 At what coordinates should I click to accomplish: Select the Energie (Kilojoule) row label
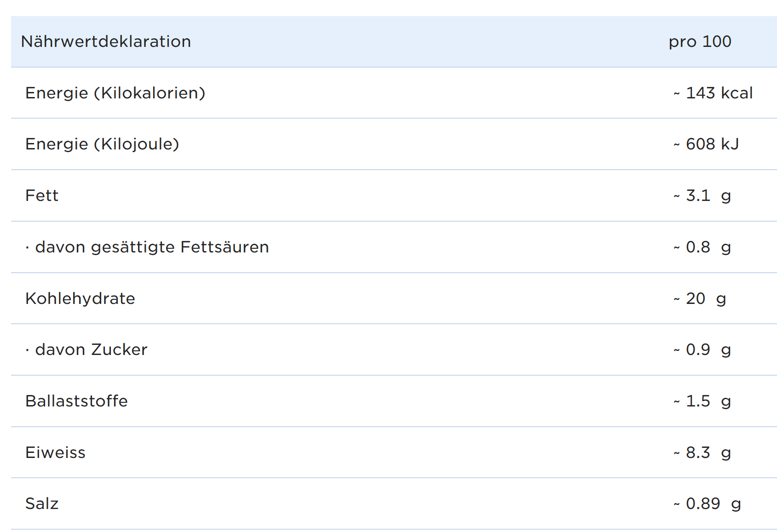tap(102, 144)
